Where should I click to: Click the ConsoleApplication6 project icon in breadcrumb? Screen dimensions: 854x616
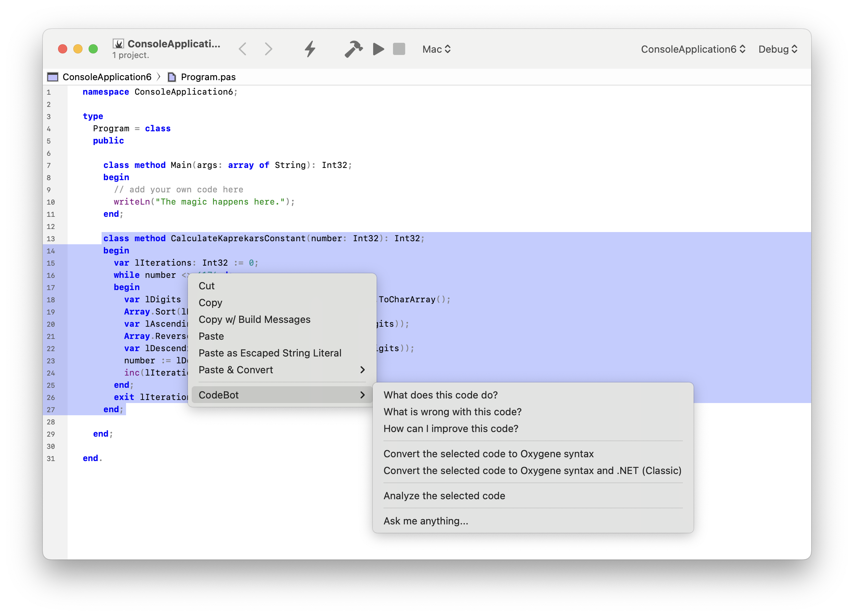coord(53,77)
